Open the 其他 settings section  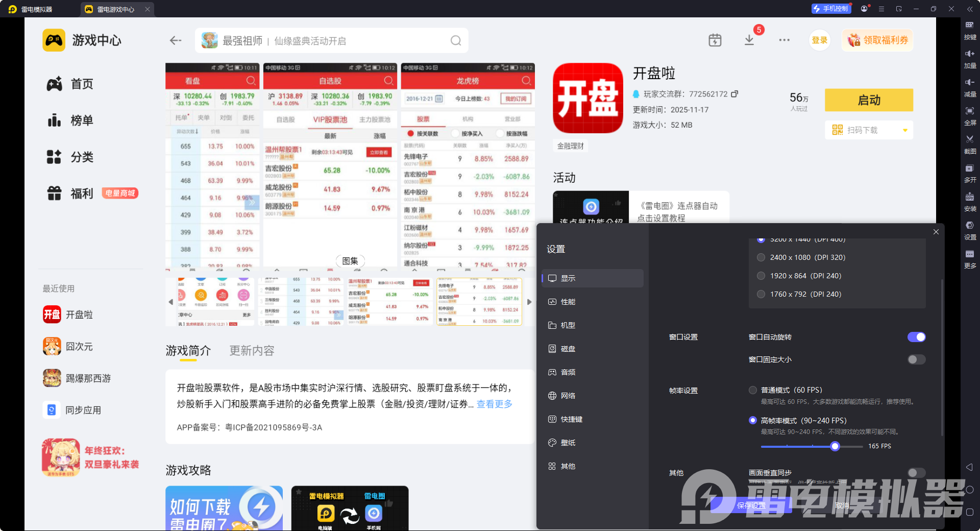coord(593,466)
